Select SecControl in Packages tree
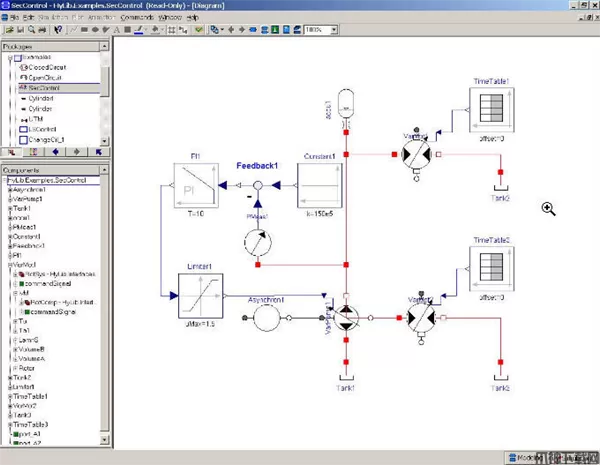This screenshot has width=600, height=465. (x=42, y=87)
